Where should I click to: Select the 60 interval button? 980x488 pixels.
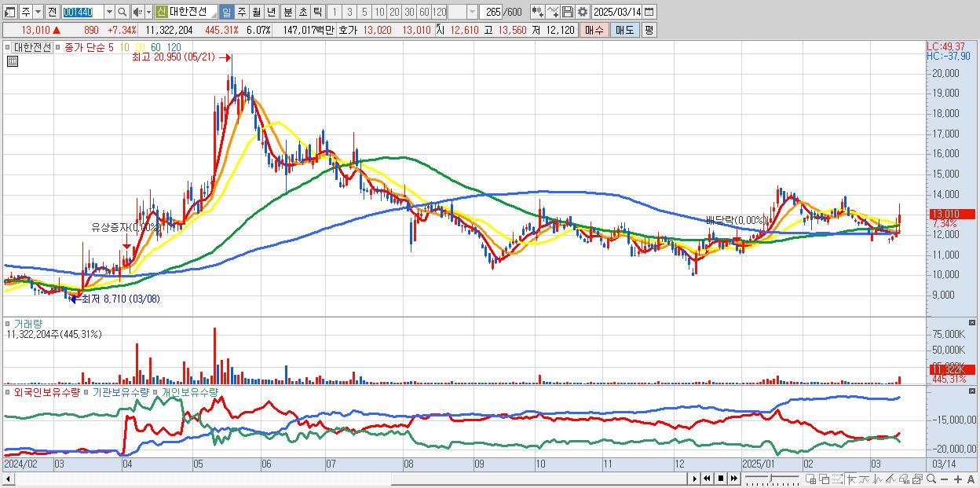(x=424, y=12)
